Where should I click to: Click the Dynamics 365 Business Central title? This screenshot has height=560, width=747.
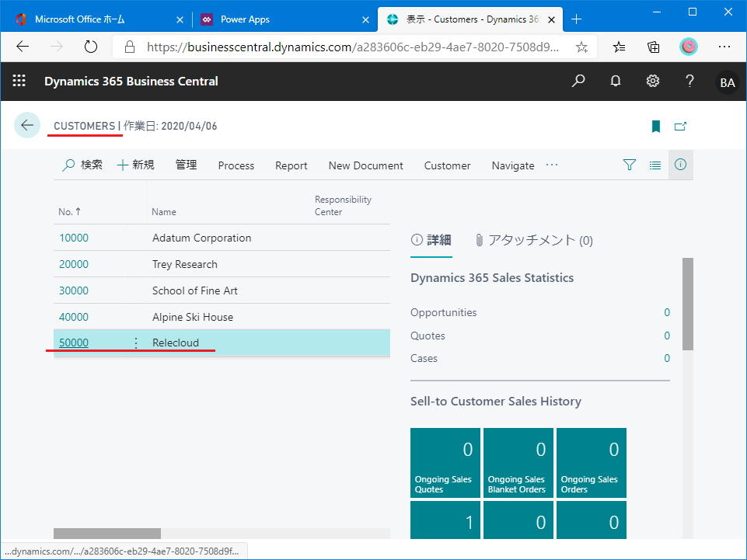[131, 81]
